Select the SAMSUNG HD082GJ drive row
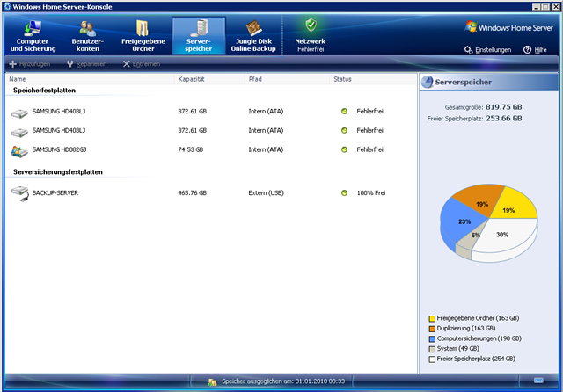The width and height of the screenshot is (563, 392). point(211,150)
